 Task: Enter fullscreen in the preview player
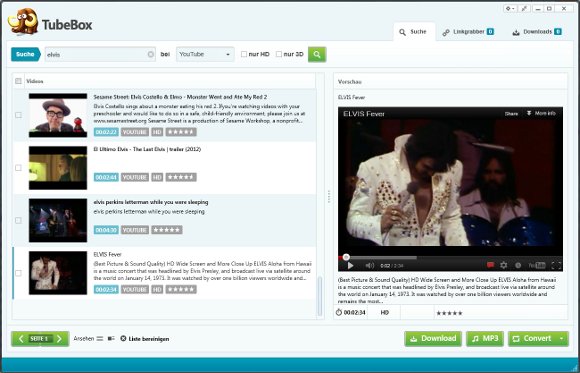pyautogui.click(x=556, y=265)
